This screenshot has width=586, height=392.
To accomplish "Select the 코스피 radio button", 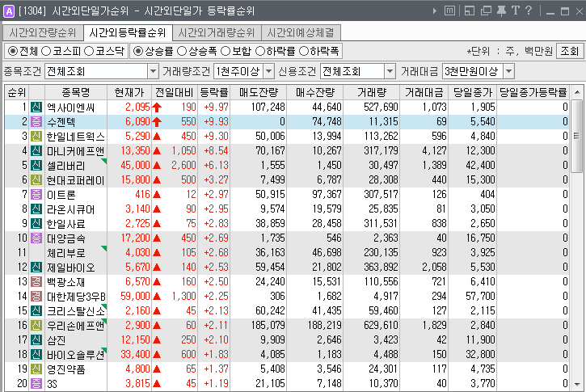I will (46, 51).
